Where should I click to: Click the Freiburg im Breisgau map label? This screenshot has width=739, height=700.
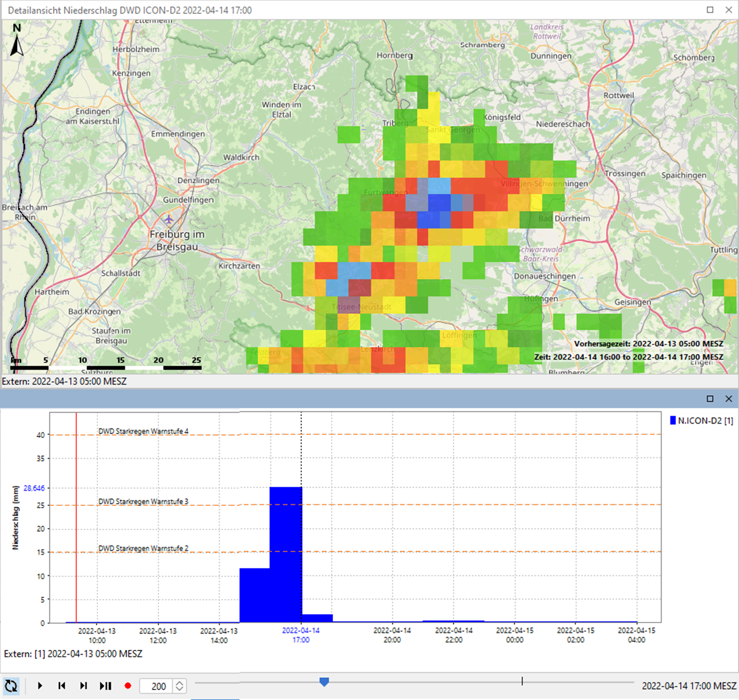177,240
